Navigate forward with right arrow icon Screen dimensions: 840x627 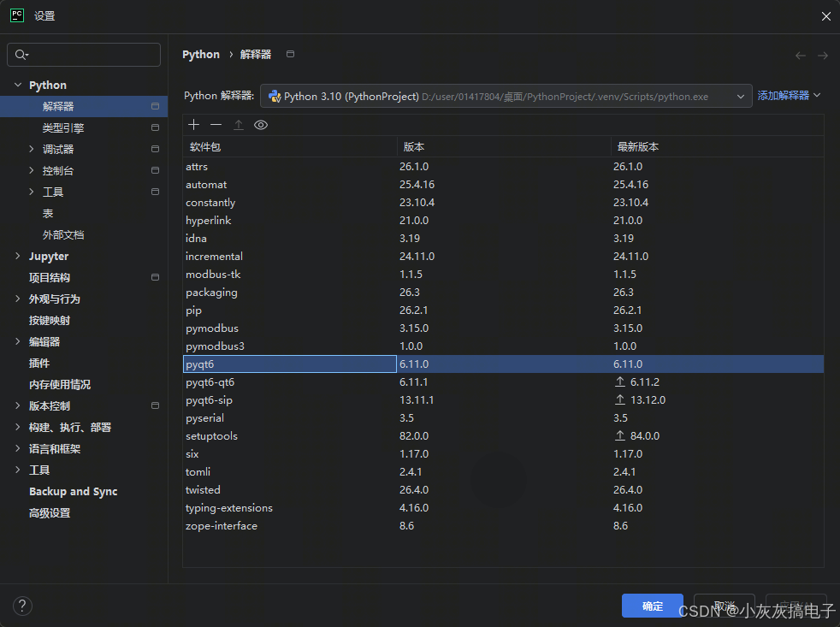click(x=823, y=56)
